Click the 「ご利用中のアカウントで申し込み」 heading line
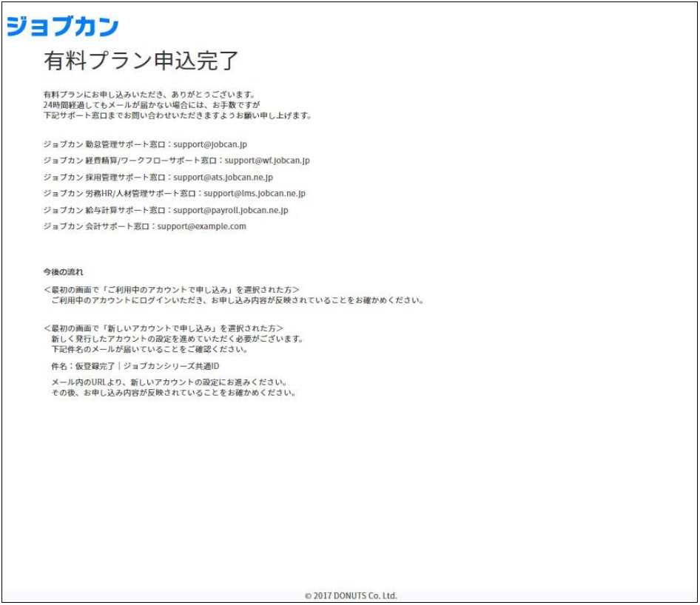The height and width of the screenshot is (605, 700). (x=171, y=290)
